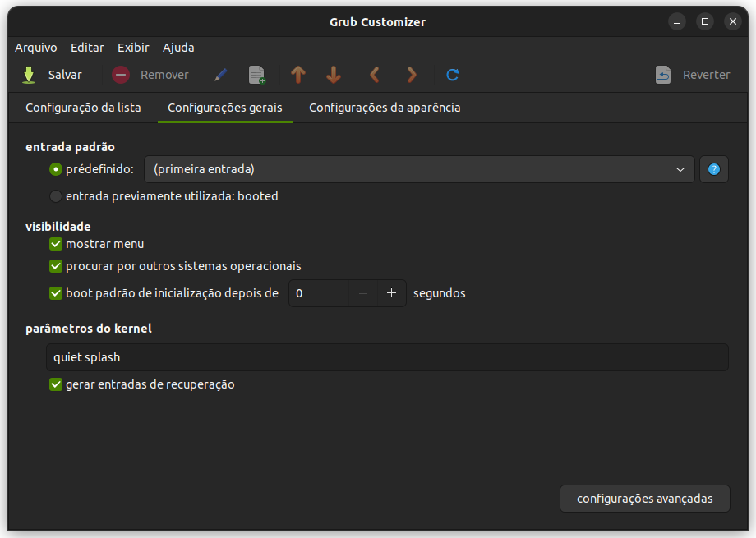Move entry down with orange down arrow

(334, 75)
